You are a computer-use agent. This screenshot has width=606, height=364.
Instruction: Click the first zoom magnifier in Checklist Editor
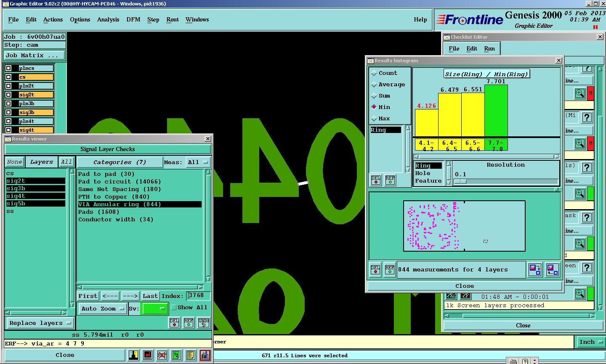580,93
